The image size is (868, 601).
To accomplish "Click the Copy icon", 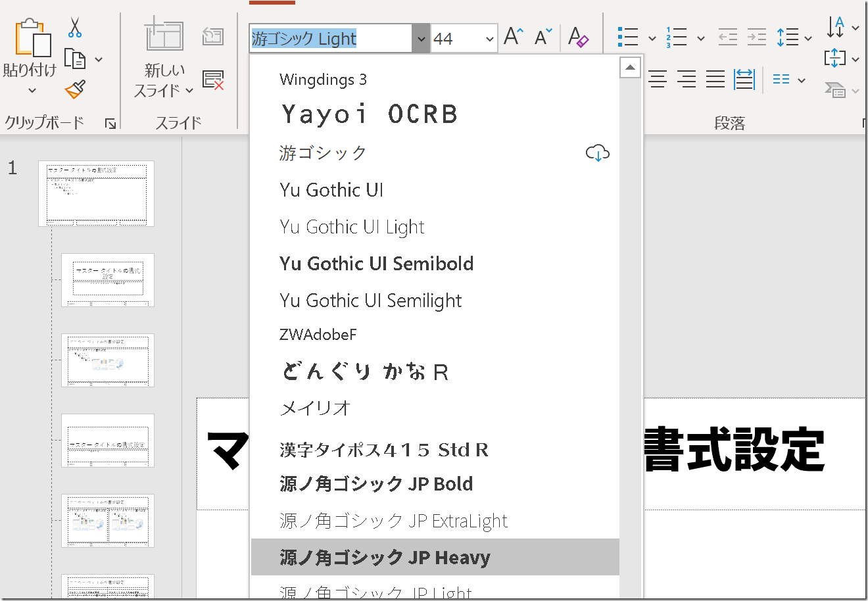I will pyautogui.click(x=75, y=59).
